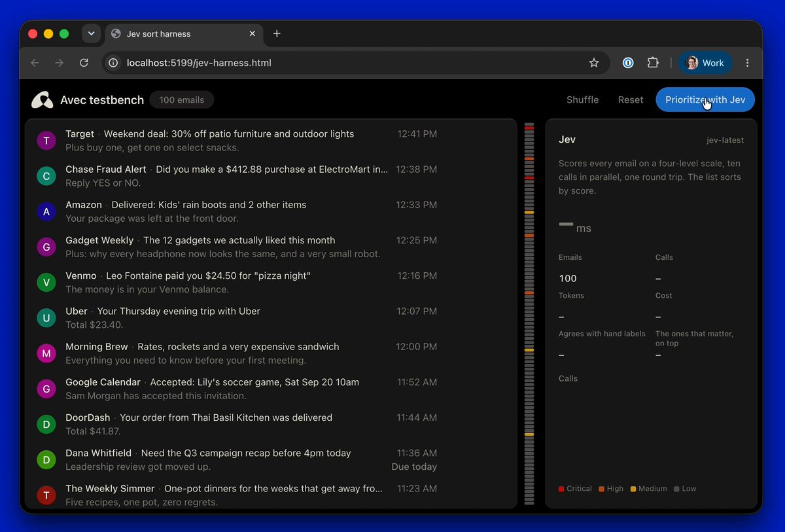
Task: Click the Critical red legend swatch
Action: point(561,489)
